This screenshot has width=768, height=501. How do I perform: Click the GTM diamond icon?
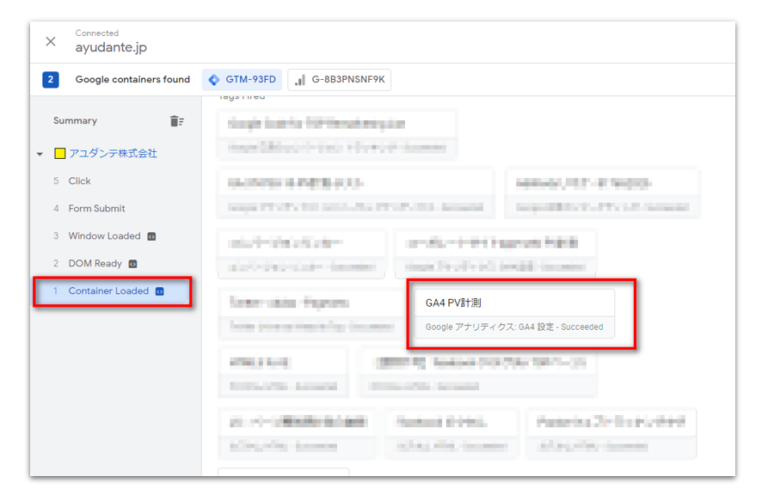click(x=214, y=79)
